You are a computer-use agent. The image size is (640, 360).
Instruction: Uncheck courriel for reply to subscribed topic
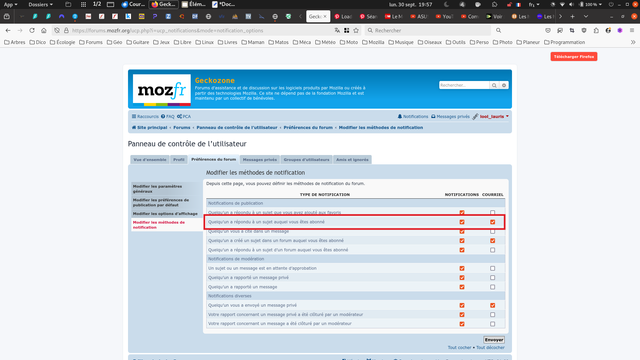pos(493,222)
